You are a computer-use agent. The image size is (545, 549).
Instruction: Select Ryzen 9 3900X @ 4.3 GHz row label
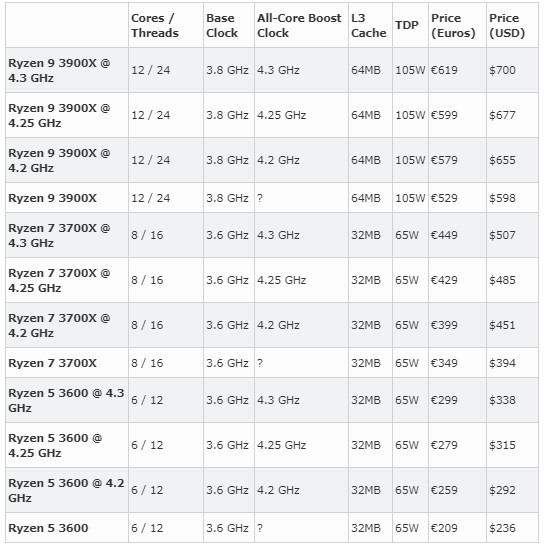pos(59,70)
